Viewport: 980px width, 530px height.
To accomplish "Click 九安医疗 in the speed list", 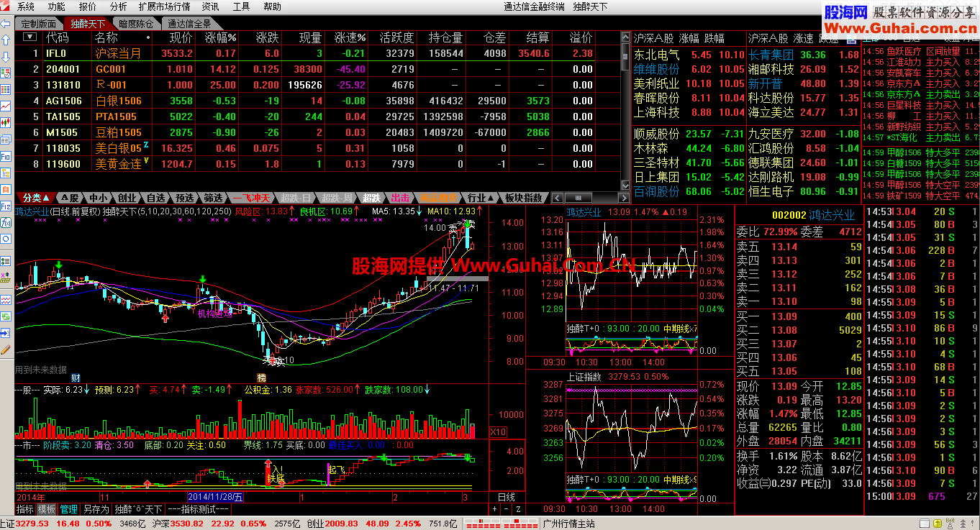I will (x=771, y=134).
